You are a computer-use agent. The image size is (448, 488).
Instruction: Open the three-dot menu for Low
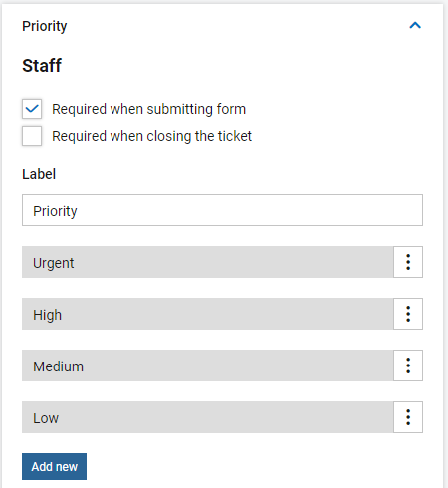408,417
